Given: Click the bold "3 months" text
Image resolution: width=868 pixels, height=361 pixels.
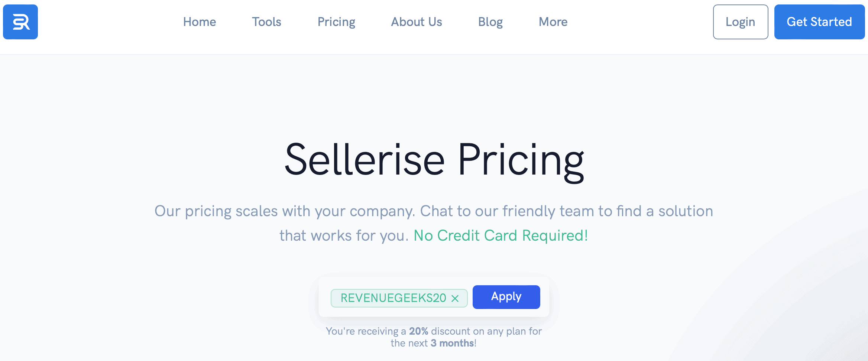Looking at the screenshot, I should point(452,343).
